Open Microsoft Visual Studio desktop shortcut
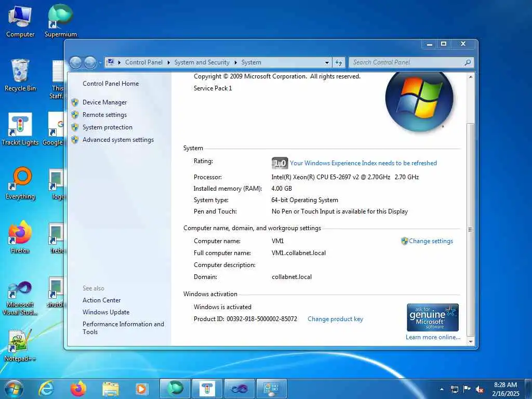 20,298
